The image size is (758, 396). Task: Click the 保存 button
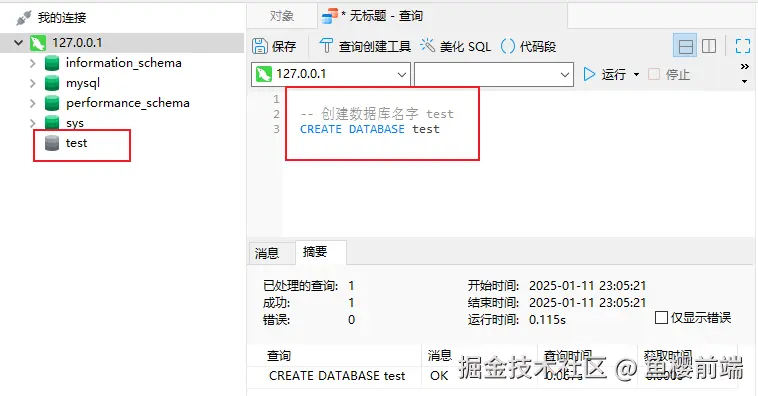pyautogui.click(x=274, y=46)
